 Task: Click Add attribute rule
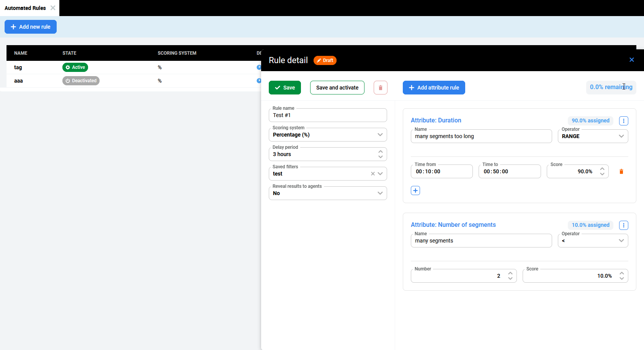click(x=434, y=88)
